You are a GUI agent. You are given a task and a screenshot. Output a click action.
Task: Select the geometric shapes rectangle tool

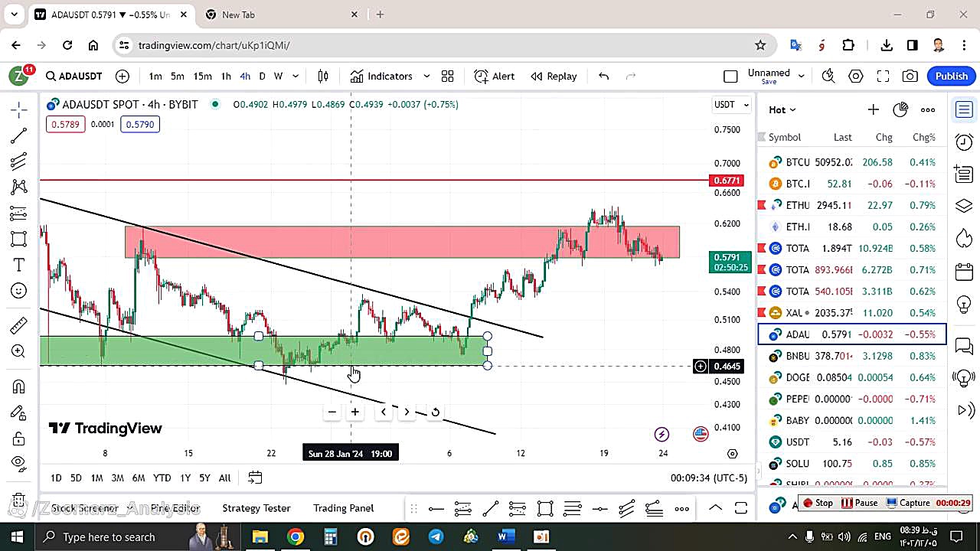pos(19,239)
